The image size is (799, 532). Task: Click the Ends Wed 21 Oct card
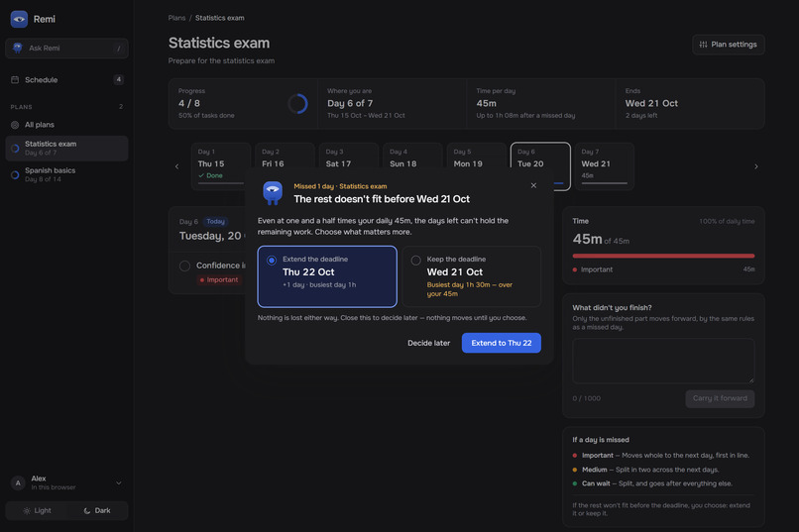tap(689, 103)
